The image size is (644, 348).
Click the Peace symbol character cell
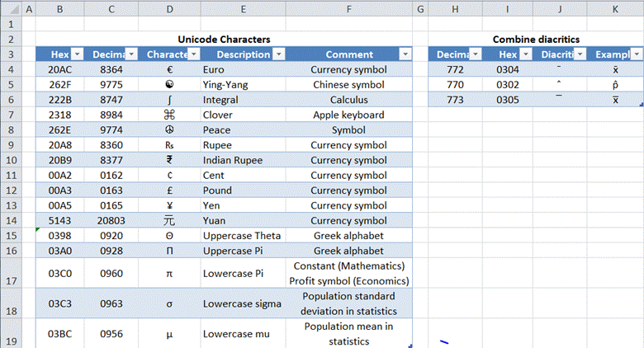[168, 130]
